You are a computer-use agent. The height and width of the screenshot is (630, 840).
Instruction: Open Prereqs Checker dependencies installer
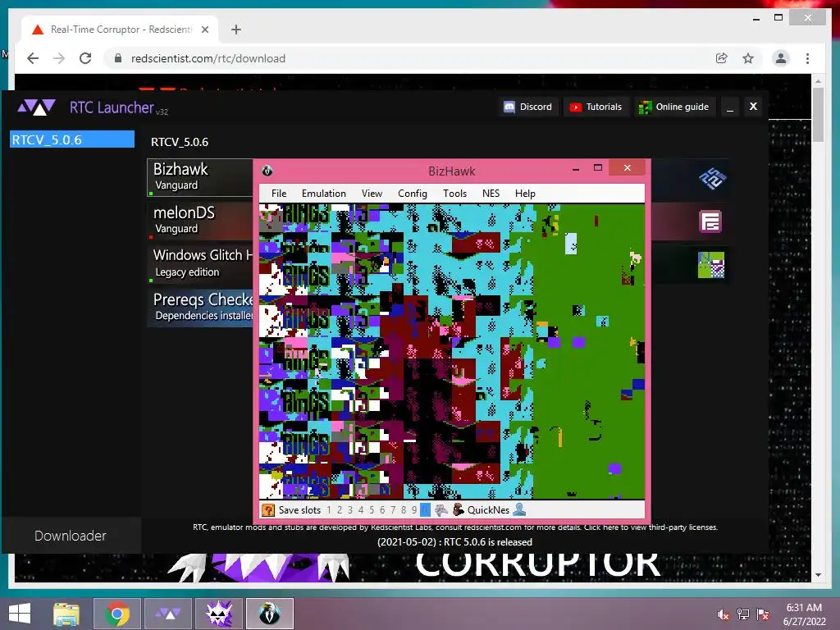tap(200, 307)
